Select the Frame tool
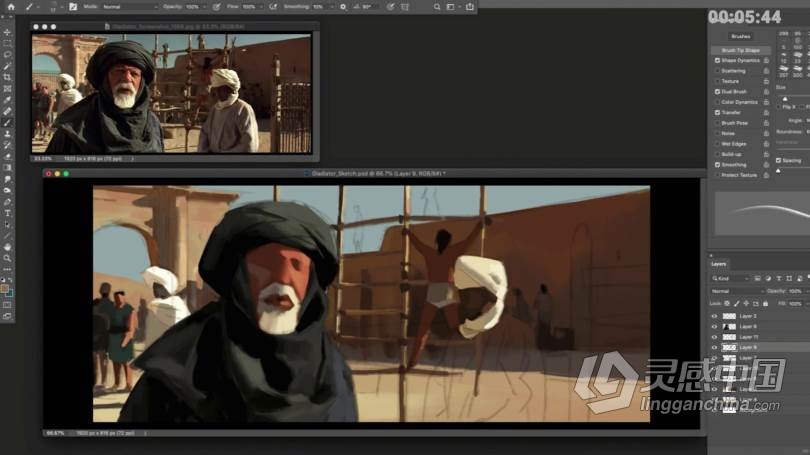The image size is (810, 455). 7,89
